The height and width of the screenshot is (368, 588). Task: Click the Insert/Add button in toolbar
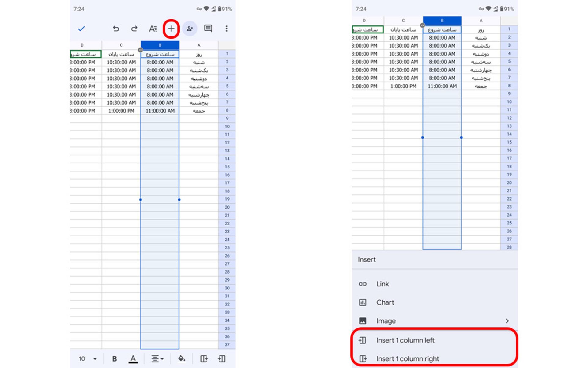coord(171,29)
